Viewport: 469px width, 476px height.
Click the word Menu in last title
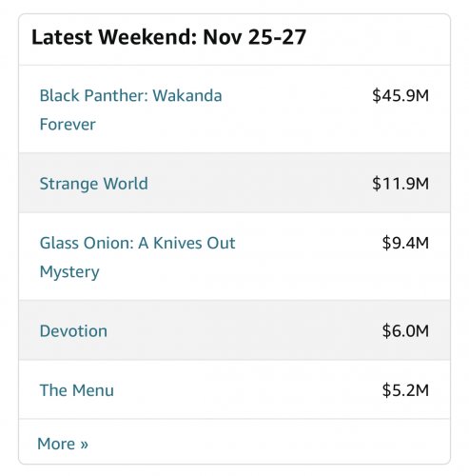point(93,390)
